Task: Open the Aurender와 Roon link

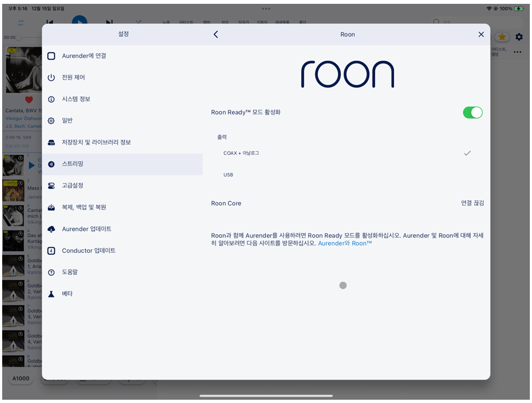Action: [345, 243]
